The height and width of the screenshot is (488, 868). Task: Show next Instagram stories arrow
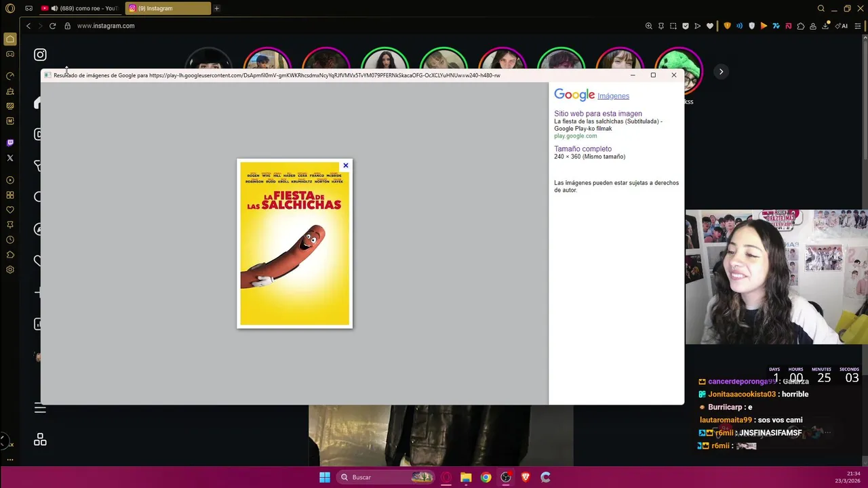721,72
